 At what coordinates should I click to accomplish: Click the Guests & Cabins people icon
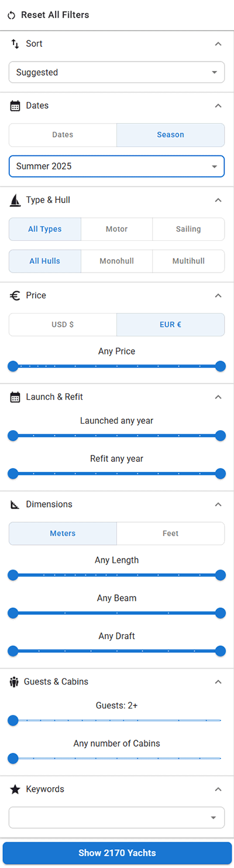[x=15, y=682]
